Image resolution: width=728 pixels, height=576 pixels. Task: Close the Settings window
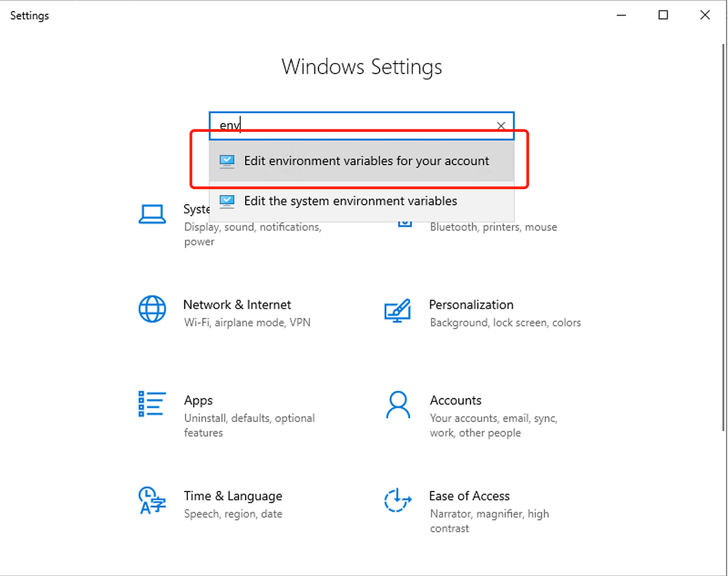(705, 16)
